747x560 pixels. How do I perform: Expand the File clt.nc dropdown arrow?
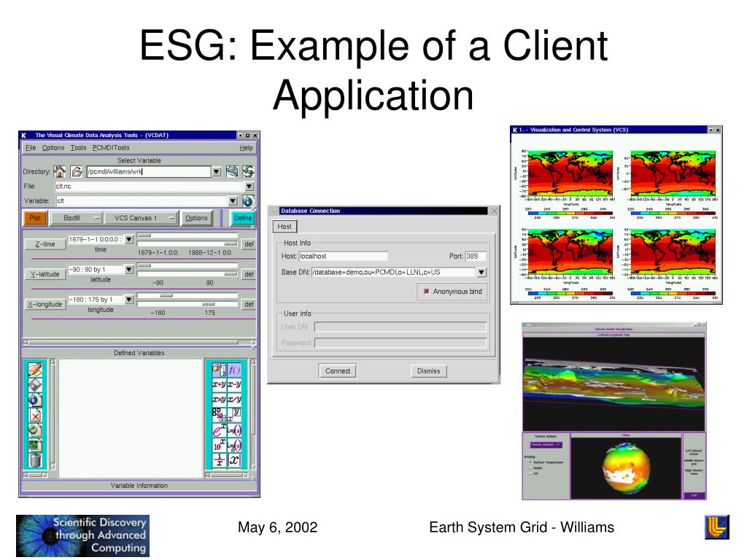[249, 186]
